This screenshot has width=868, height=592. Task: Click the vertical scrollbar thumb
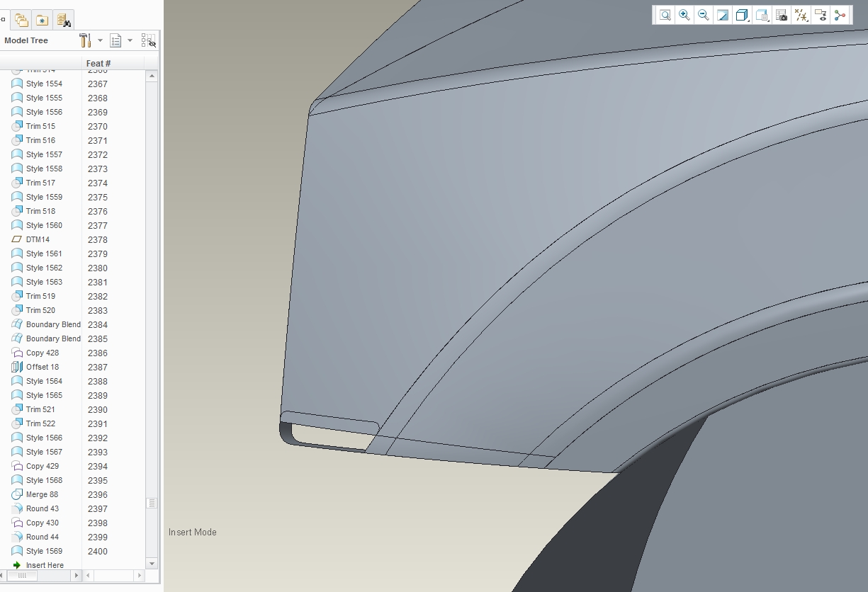(x=152, y=503)
